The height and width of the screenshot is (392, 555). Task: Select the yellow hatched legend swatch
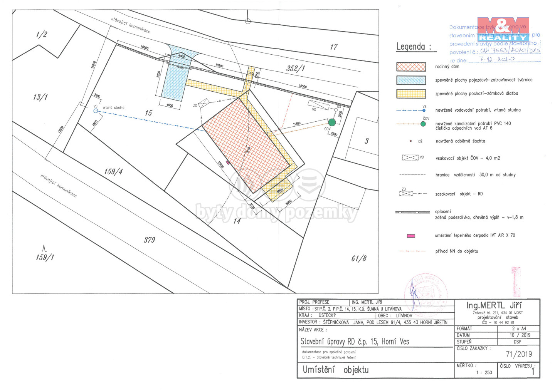coord(411,94)
